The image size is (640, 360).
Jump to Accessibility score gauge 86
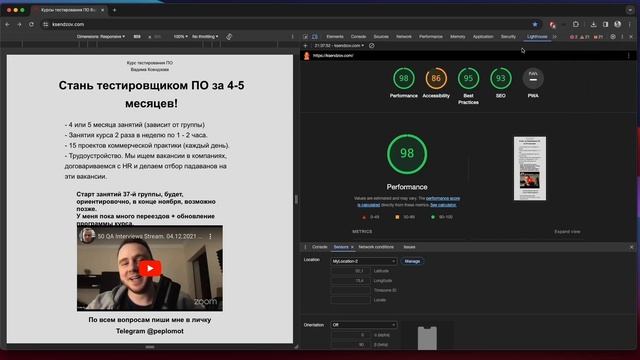click(x=436, y=78)
